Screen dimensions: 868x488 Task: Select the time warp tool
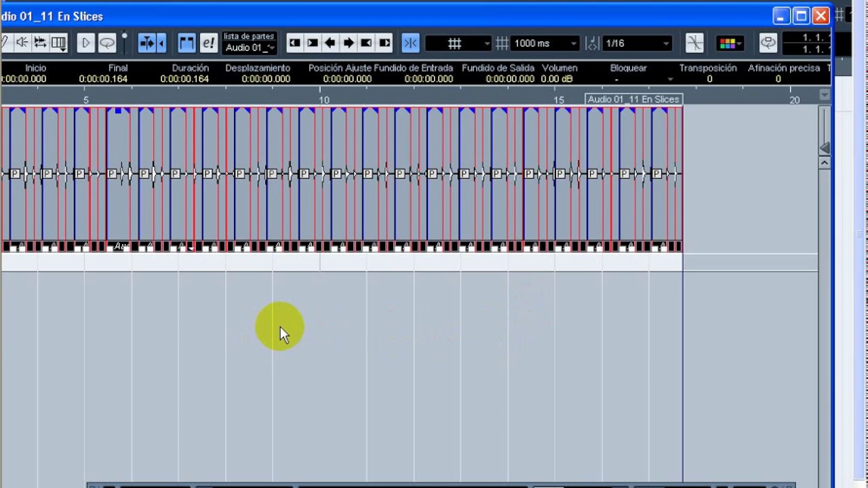41,43
